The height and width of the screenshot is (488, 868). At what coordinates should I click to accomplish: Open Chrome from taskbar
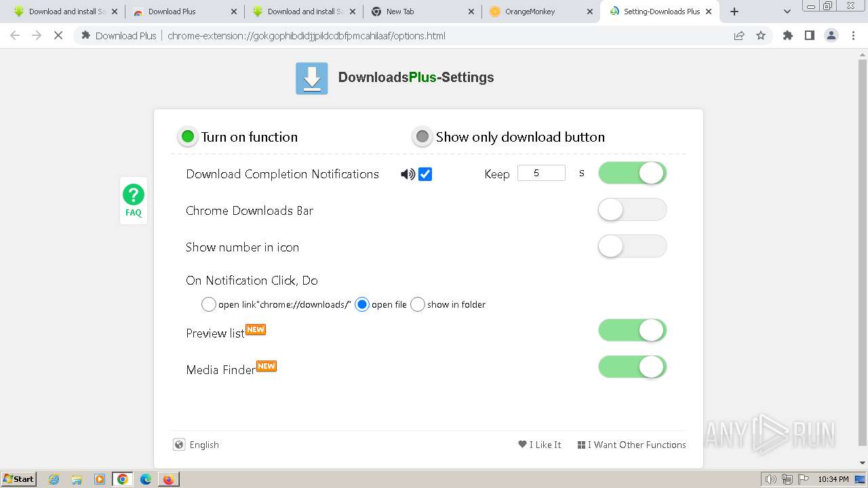(123, 479)
